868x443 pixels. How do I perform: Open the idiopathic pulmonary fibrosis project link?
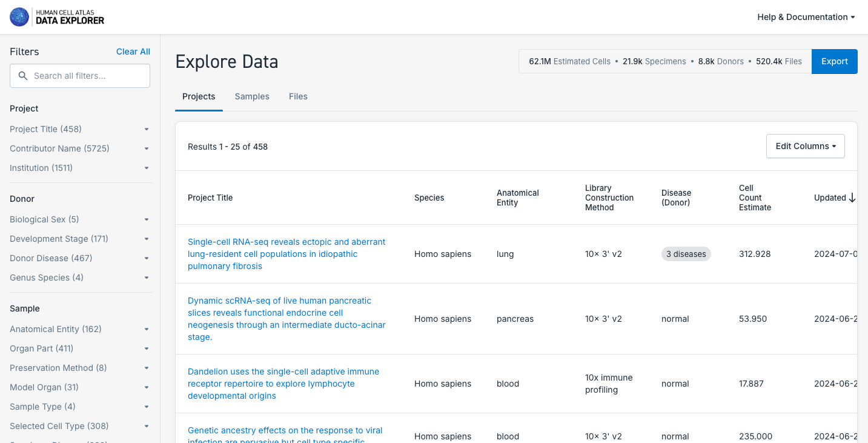pos(287,254)
